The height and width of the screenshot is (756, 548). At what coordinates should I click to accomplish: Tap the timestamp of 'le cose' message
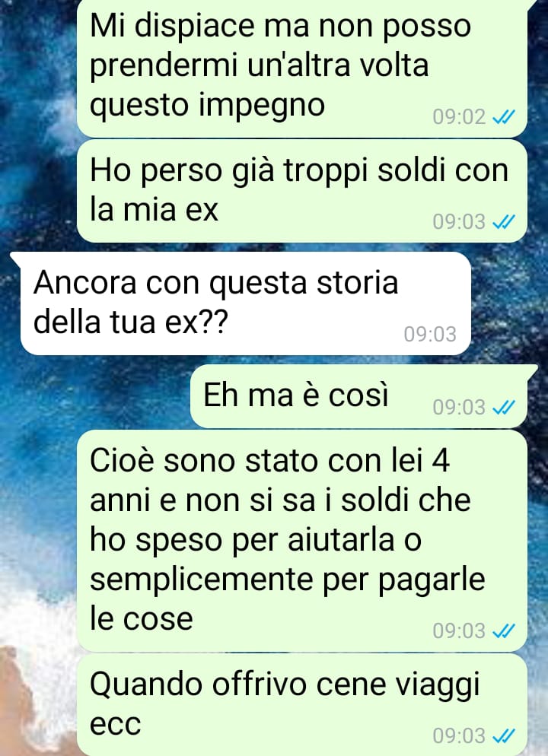coord(459,631)
